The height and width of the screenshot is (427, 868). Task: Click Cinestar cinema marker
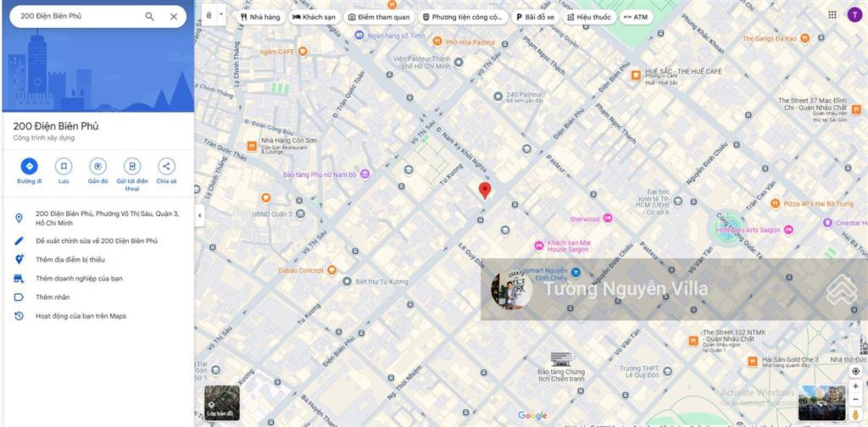(827, 222)
